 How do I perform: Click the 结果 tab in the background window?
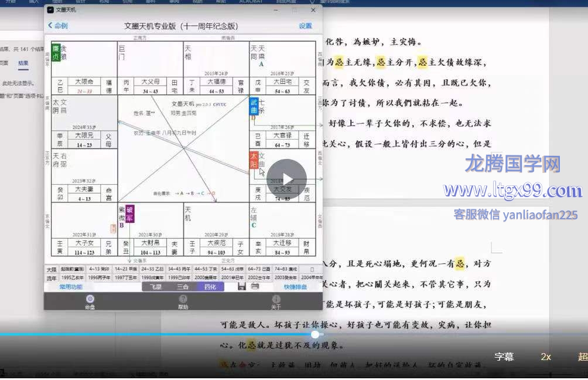pyautogui.click(x=23, y=63)
